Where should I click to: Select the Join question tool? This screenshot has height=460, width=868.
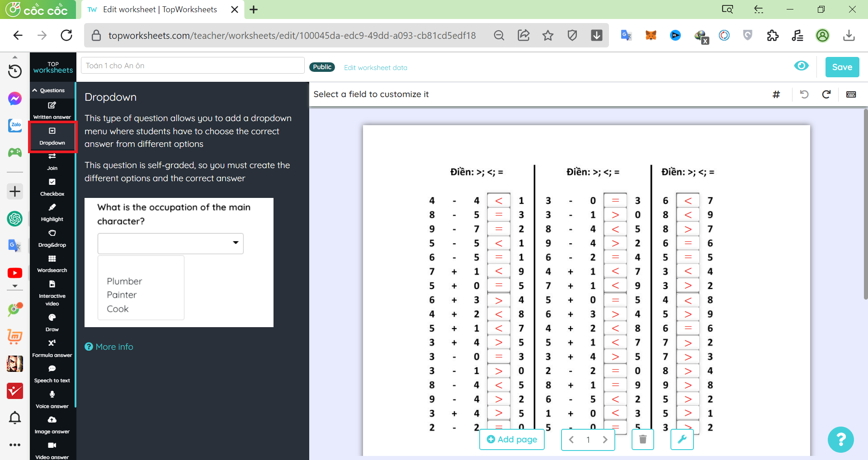(52, 161)
